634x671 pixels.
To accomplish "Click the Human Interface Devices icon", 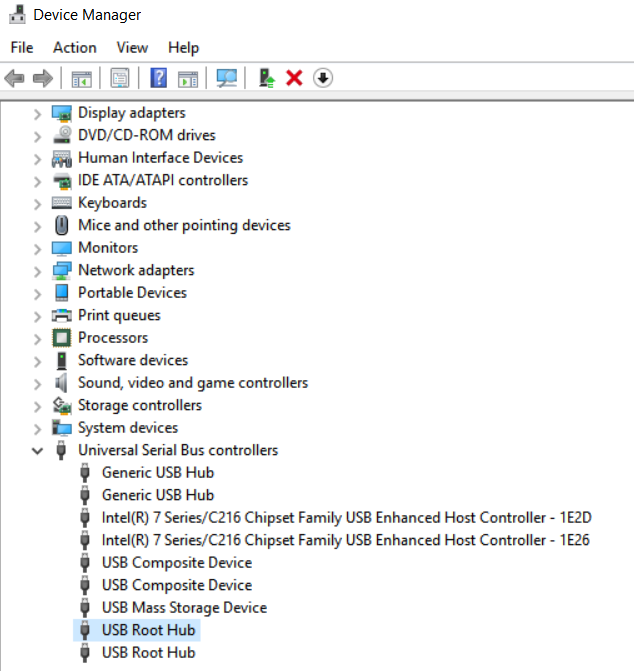I will pyautogui.click(x=62, y=158).
